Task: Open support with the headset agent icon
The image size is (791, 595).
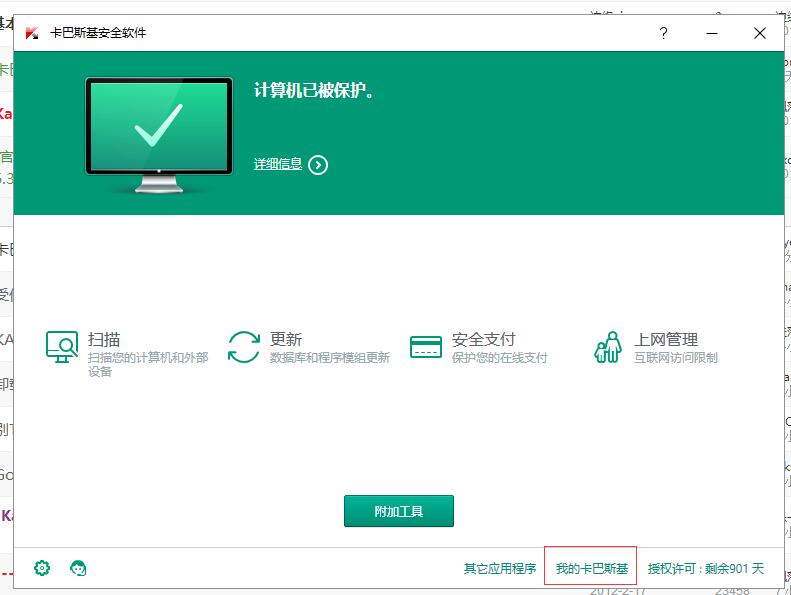Action: pyautogui.click(x=78, y=568)
